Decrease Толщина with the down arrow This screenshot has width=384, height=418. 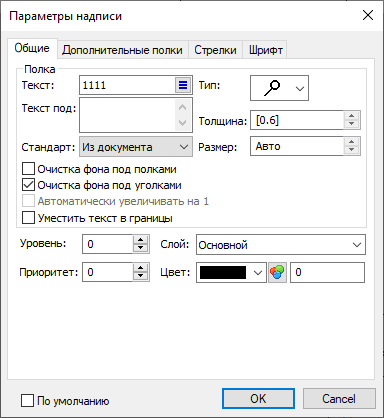[351, 124]
